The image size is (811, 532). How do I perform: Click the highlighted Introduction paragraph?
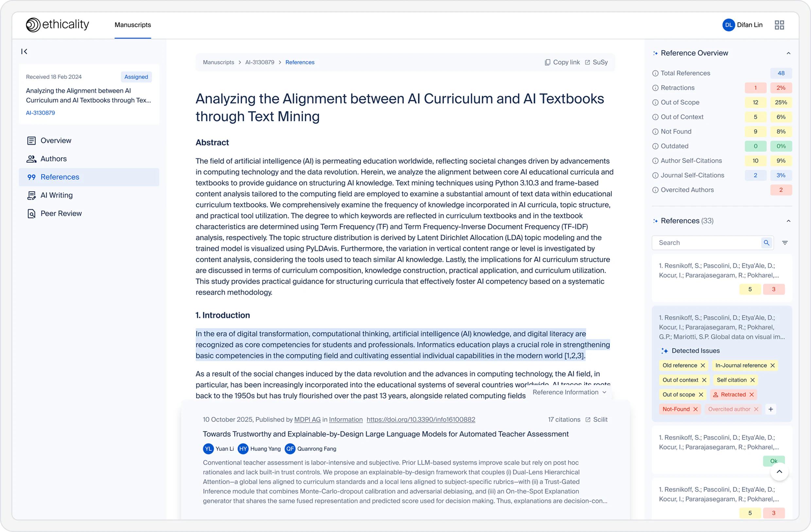tap(403, 345)
